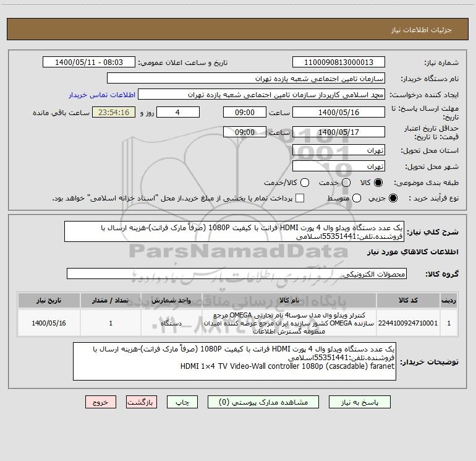Click the OMEGA video wall controller name cell
This screenshot has width=476, height=461.
289,323
